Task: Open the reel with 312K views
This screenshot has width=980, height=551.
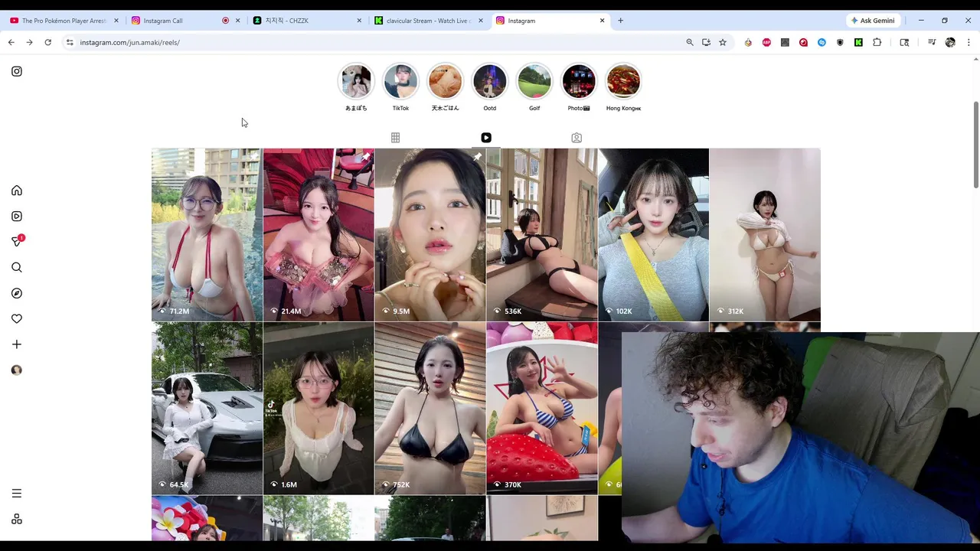Action: (765, 234)
